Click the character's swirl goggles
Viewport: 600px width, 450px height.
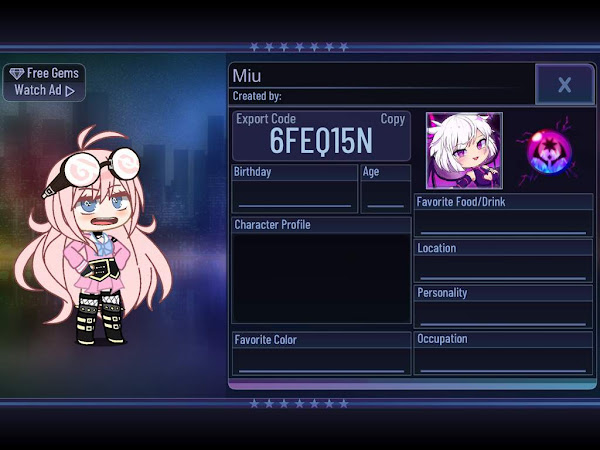tap(96, 168)
